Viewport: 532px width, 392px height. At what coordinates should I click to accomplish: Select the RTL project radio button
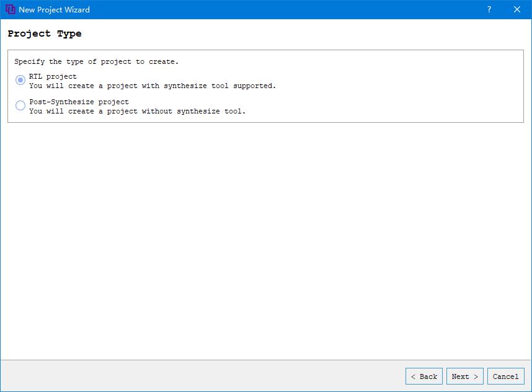pyautogui.click(x=20, y=80)
